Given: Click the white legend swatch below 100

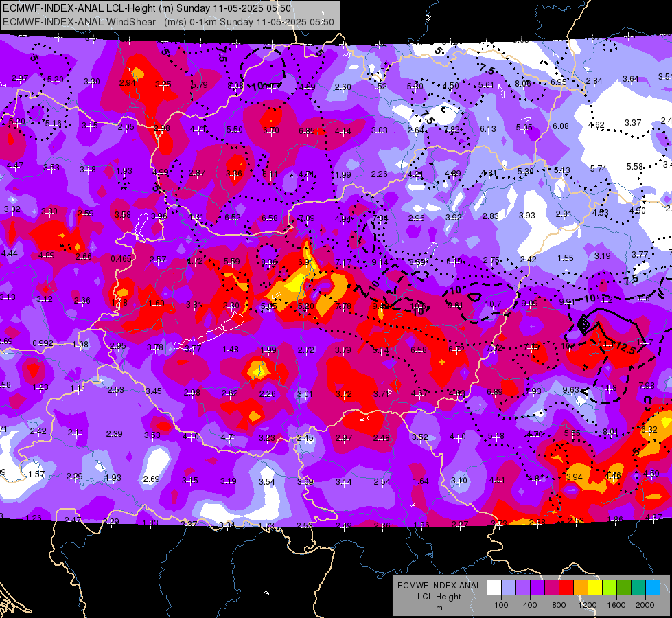Looking at the screenshot, I should [x=494, y=587].
